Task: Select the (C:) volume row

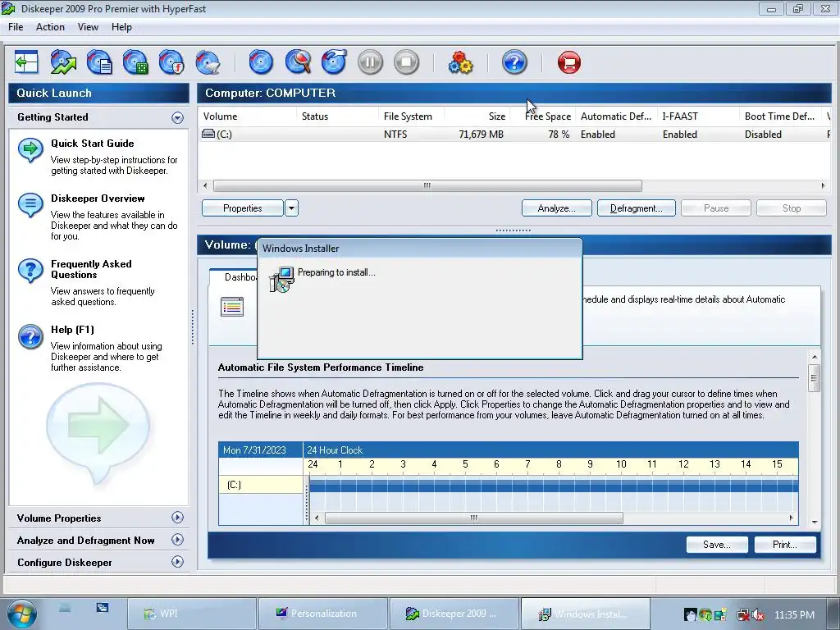Action: [x=514, y=134]
